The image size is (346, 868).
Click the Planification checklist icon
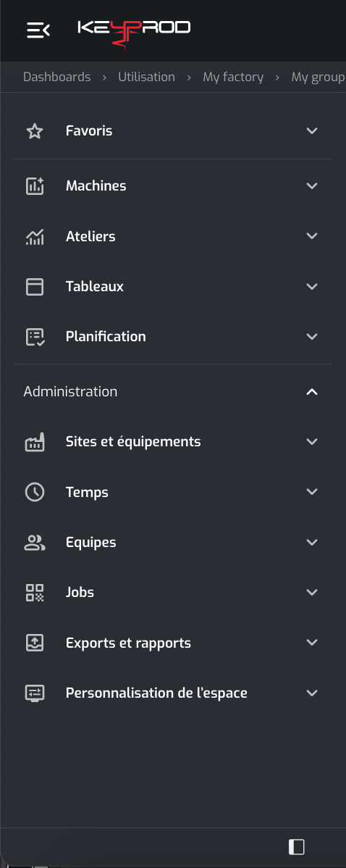coord(35,337)
